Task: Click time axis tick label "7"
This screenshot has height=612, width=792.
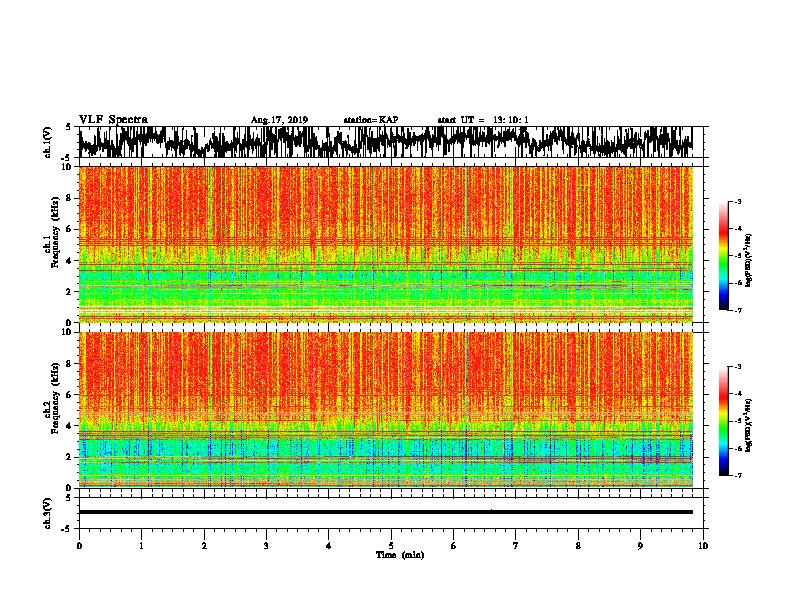Action: [516, 546]
